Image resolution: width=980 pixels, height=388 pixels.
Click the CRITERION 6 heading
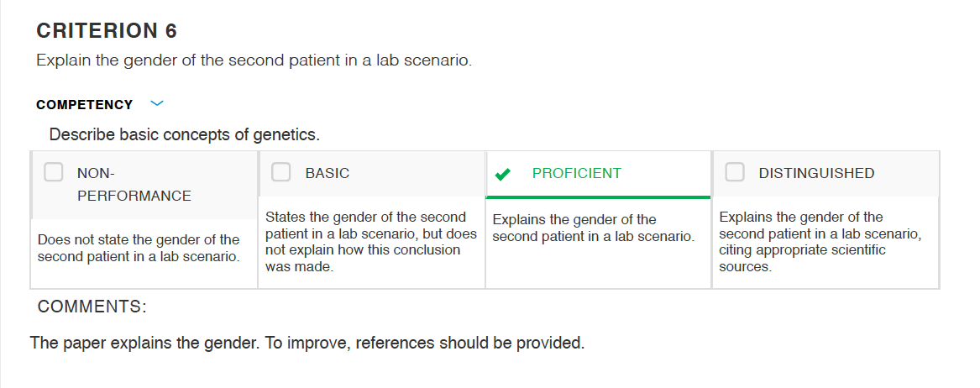click(x=107, y=30)
